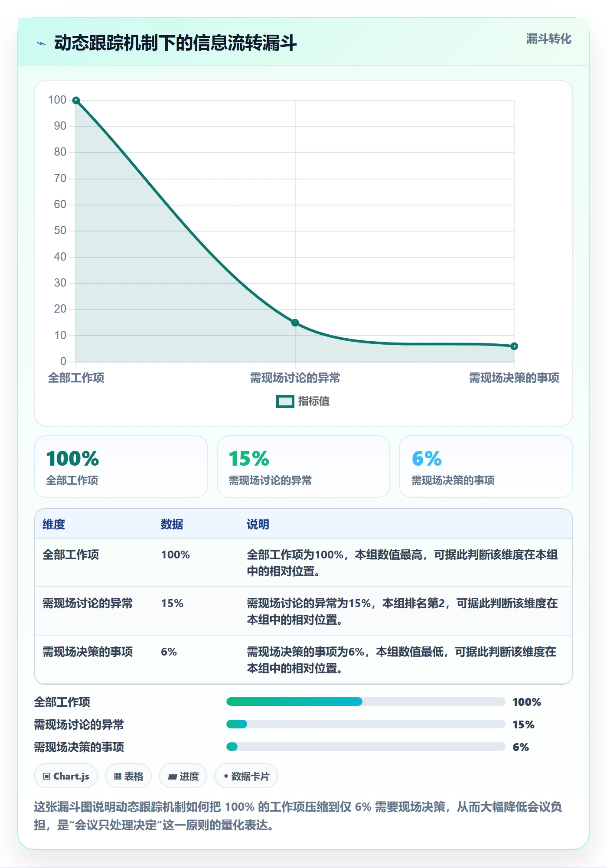This screenshot has height=868, width=607.
Task: Click the 需现场讨论的异常 progress bar
Action: 366,724
